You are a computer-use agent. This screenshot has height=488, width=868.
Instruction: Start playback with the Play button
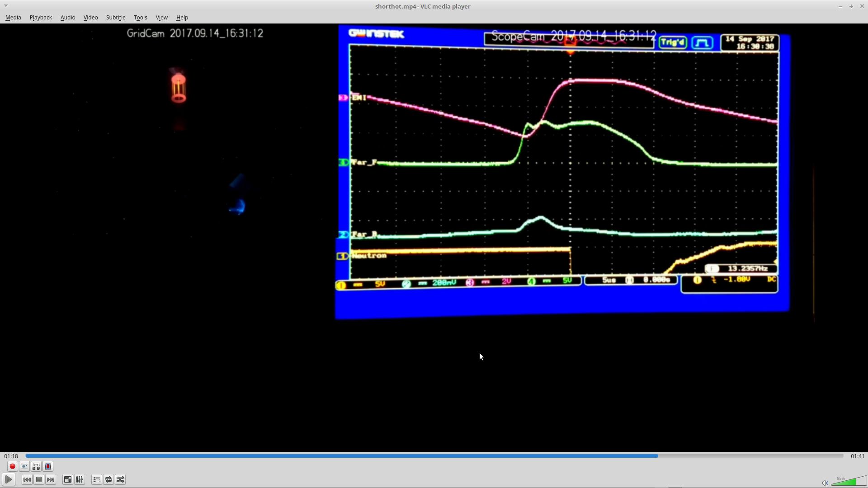(x=9, y=479)
